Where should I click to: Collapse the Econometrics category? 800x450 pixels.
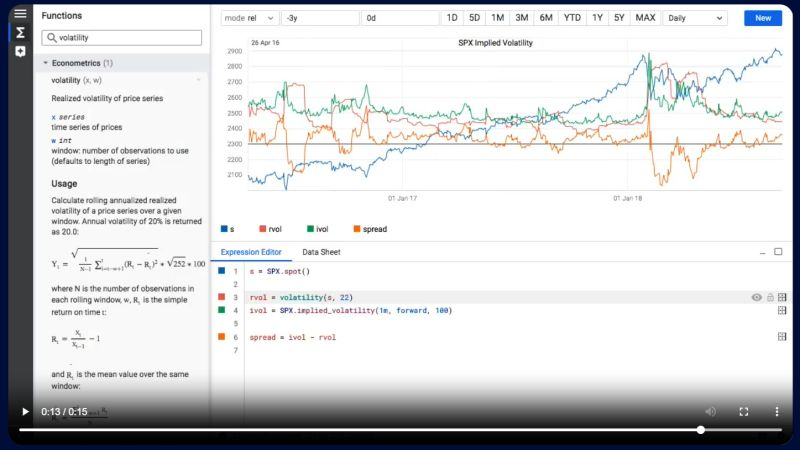click(45, 63)
